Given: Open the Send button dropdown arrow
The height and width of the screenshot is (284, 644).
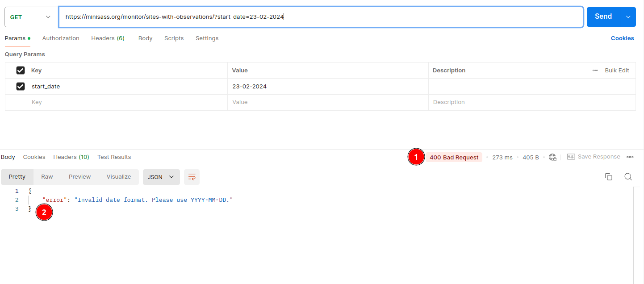Looking at the screenshot, I should (x=628, y=17).
